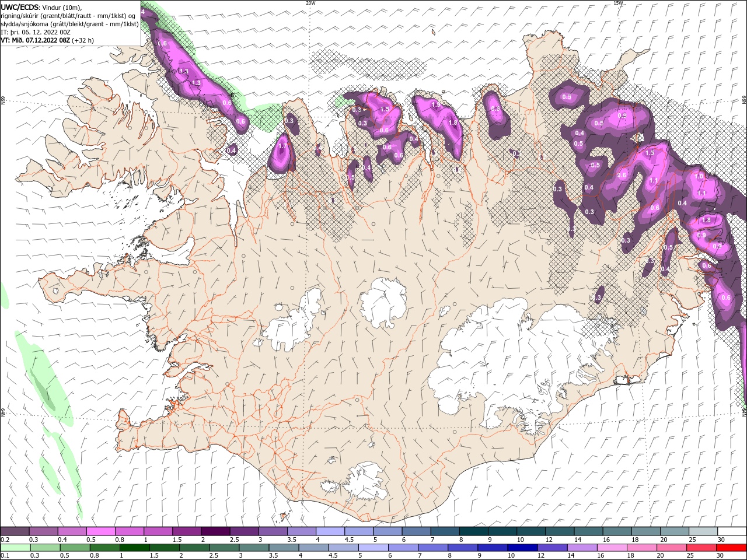Select the 0.5 swatch in the rain legend
The image size is (747, 560).
[x=75, y=547]
